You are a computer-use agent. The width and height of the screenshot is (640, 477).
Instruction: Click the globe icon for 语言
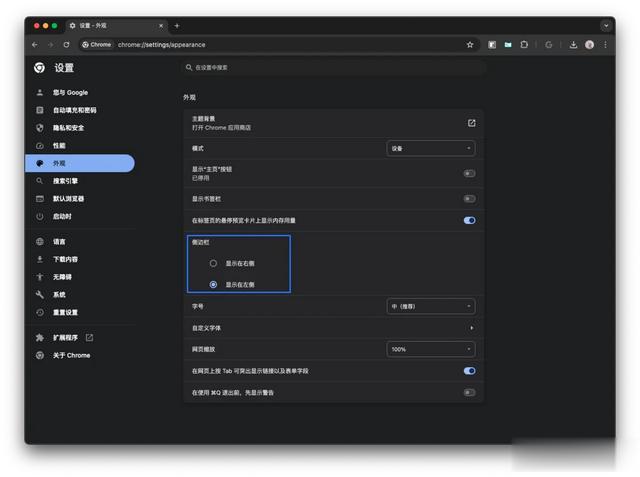[x=40, y=242]
